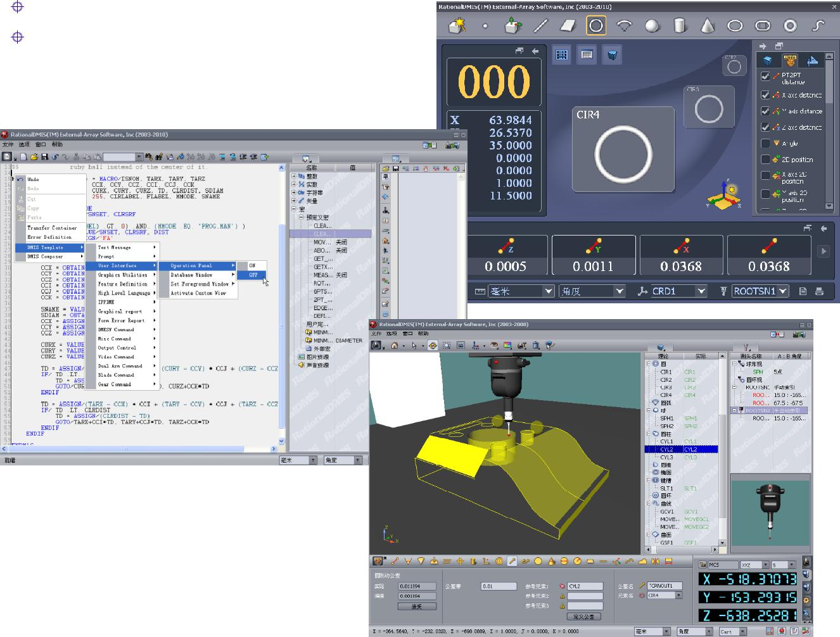Open the CIR4 element name dropdown
Viewport: 840px width, 637px height.
tap(679, 595)
